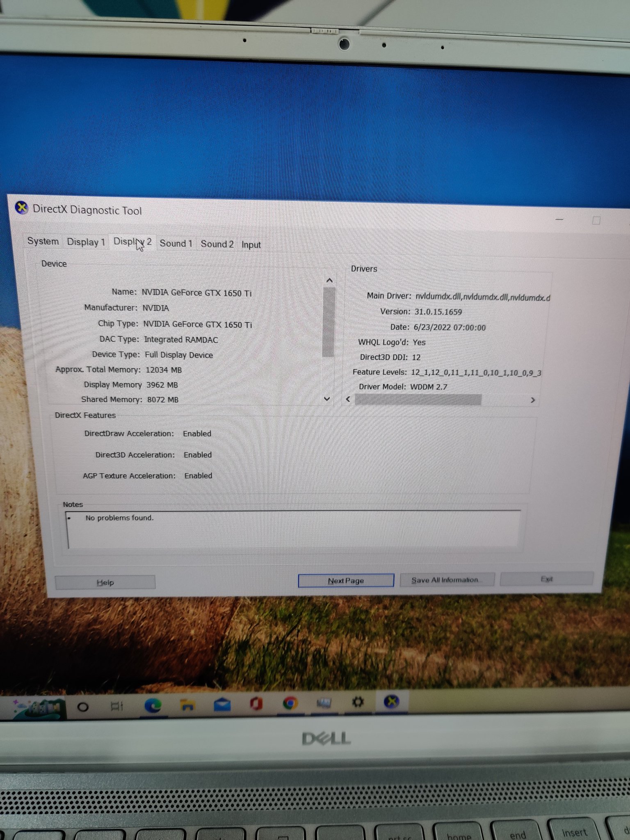The image size is (630, 840).
Task: Click the Cortana circle icon
Action: [x=83, y=707]
